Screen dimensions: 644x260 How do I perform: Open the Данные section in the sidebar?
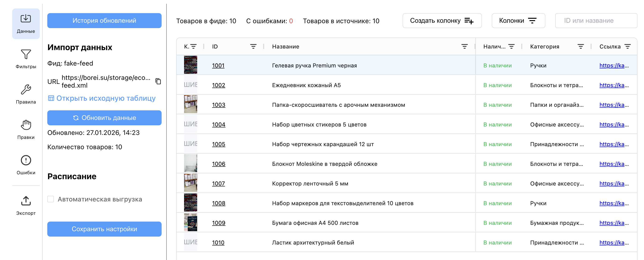coord(26,24)
